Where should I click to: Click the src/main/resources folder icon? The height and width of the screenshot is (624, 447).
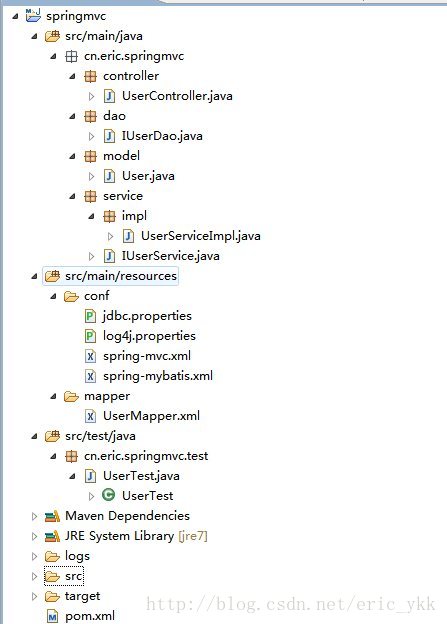click(x=52, y=276)
